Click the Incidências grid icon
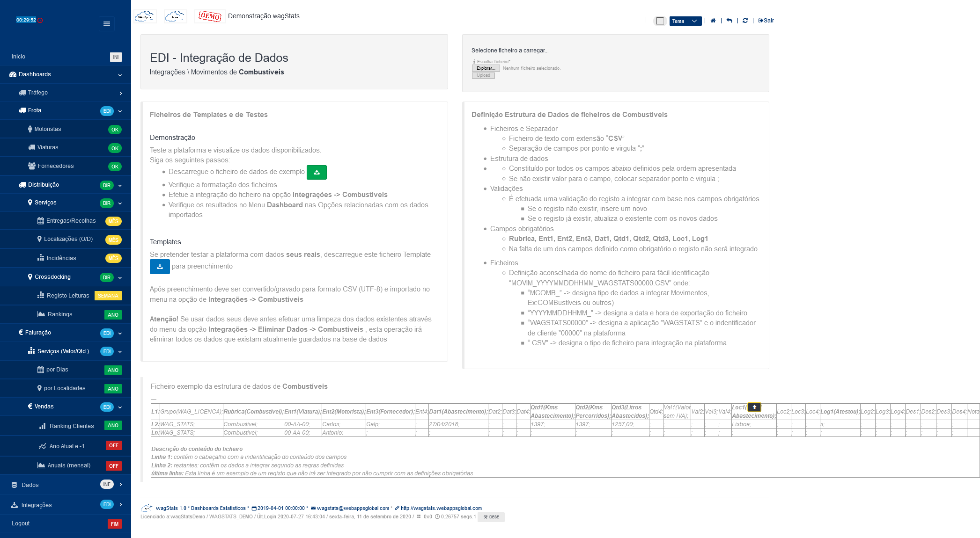 coord(41,258)
